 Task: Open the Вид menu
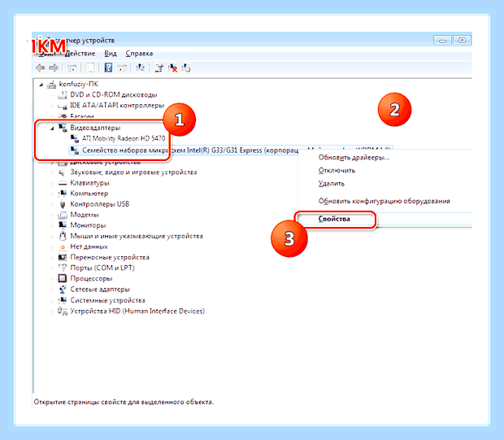(x=111, y=54)
